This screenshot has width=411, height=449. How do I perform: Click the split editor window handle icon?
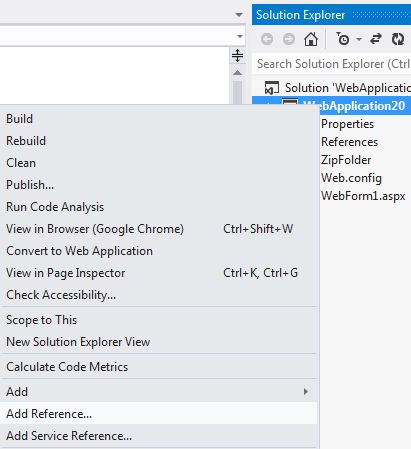237,55
